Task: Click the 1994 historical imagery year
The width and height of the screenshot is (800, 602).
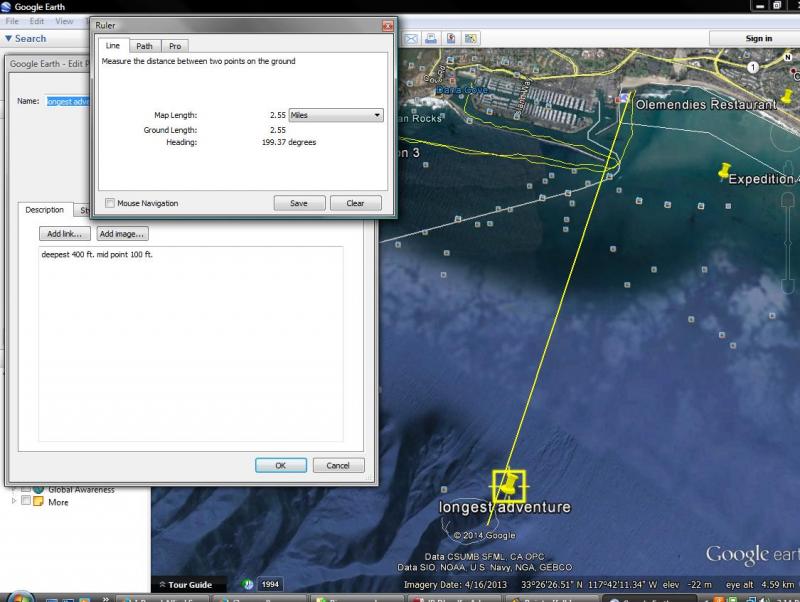Action: tap(270, 585)
